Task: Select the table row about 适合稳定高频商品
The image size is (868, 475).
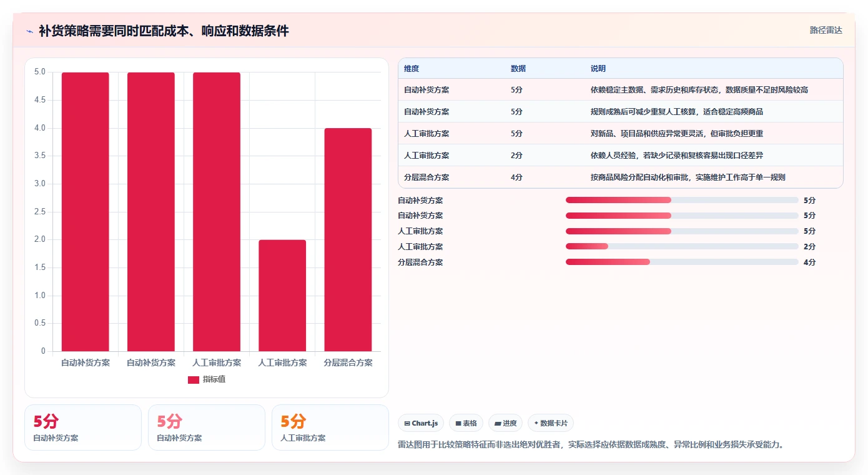Action: pyautogui.click(x=621, y=112)
